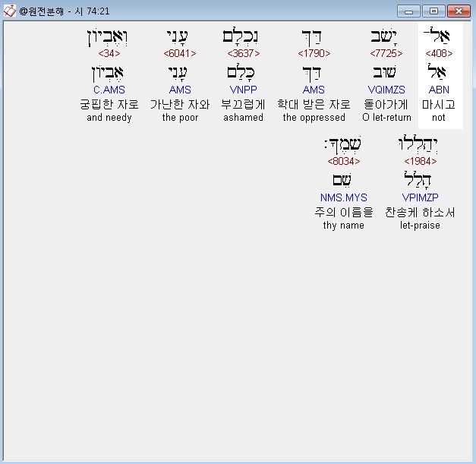The height and width of the screenshot is (464, 476).
Task: Select the parsing code VQIMZS
Action: 386,90
